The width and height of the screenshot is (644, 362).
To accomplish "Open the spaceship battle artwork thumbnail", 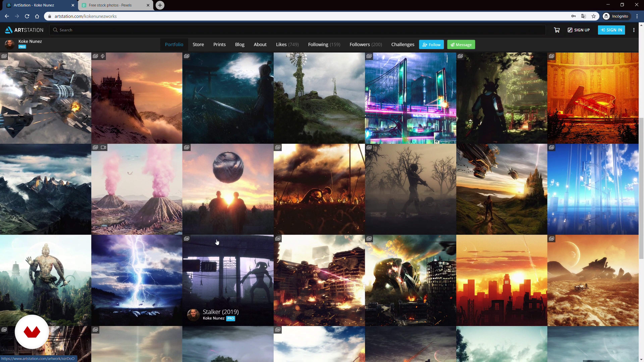I will [45, 98].
